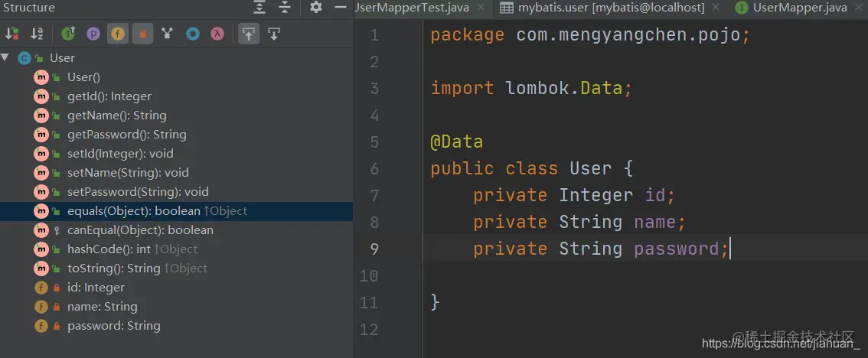Click the @Data annotation

coord(457,142)
